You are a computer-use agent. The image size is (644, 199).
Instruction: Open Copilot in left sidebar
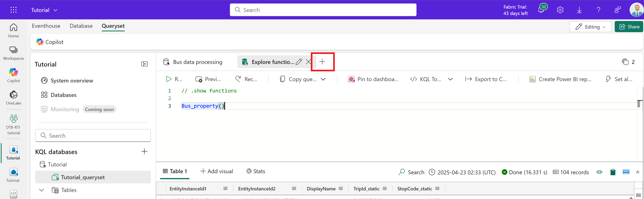tap(14, 75)
